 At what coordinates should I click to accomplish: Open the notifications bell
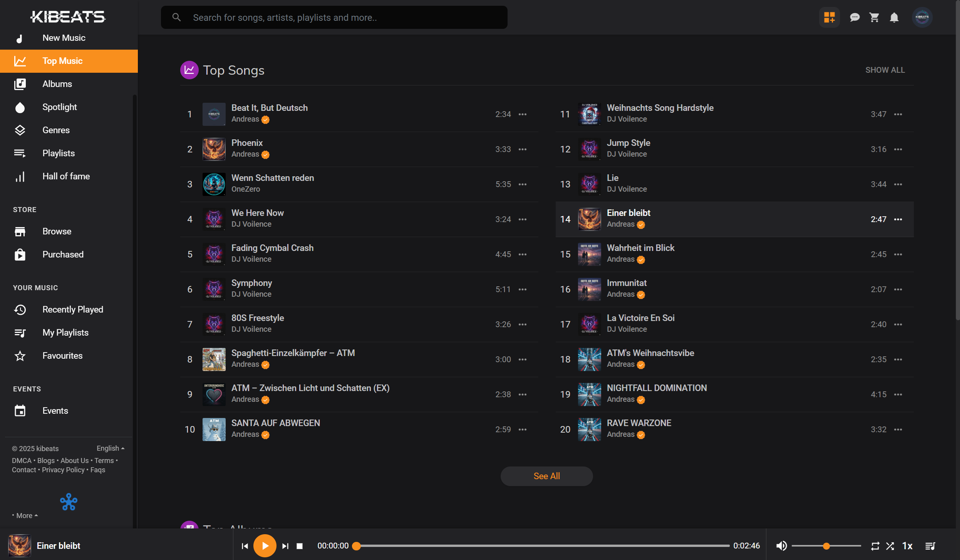coord(894,17)
